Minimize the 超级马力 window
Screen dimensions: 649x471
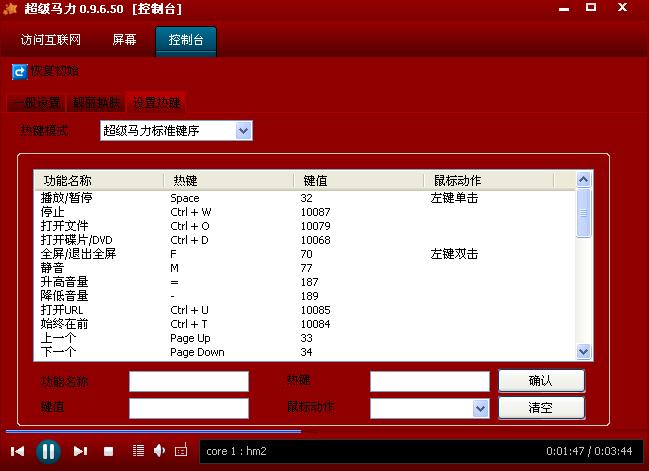[564, 8]
